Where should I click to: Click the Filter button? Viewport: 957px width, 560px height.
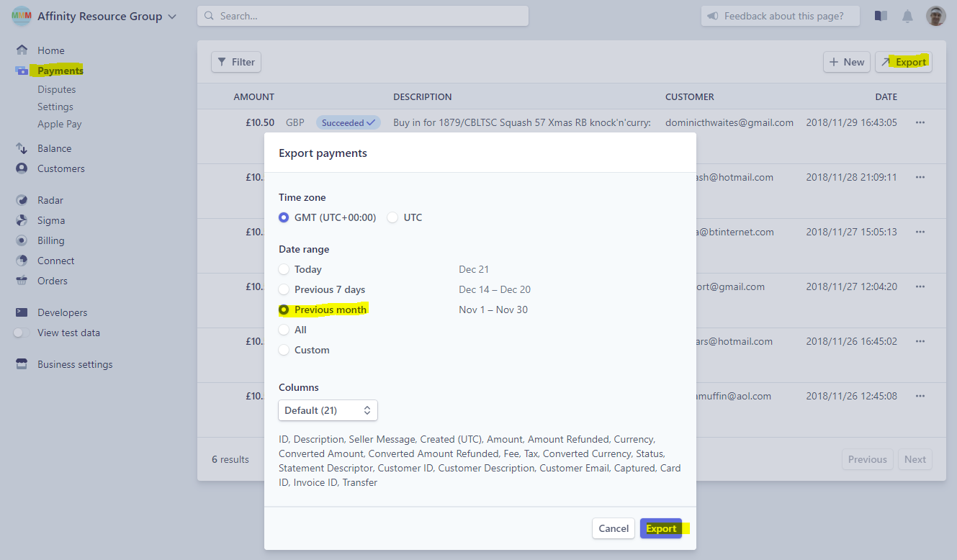tap(236, 62)
